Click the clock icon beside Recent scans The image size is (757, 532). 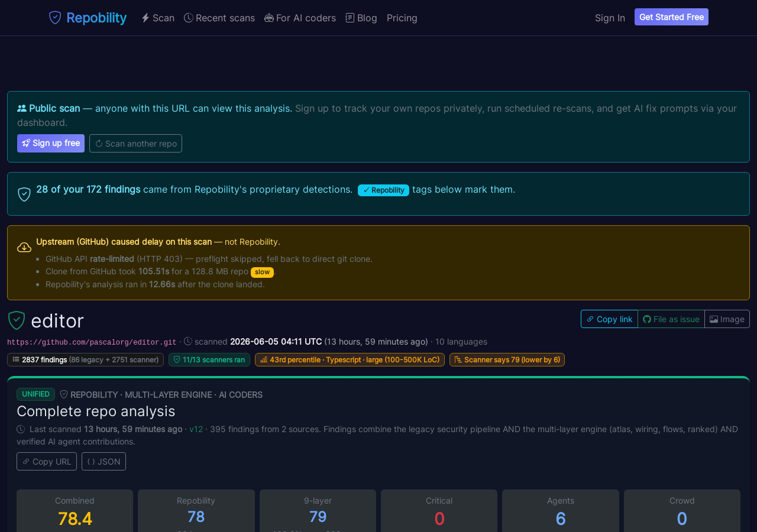[x=189, y=18]
